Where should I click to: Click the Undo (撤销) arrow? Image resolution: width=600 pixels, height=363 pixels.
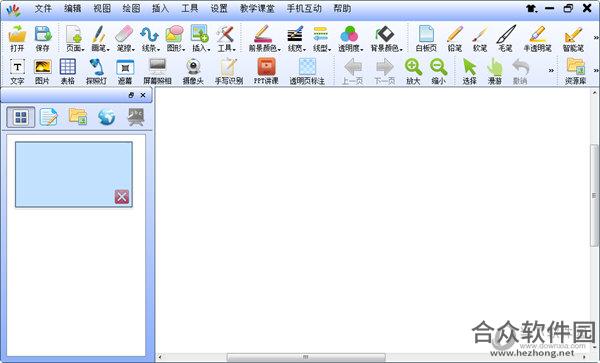520,70
